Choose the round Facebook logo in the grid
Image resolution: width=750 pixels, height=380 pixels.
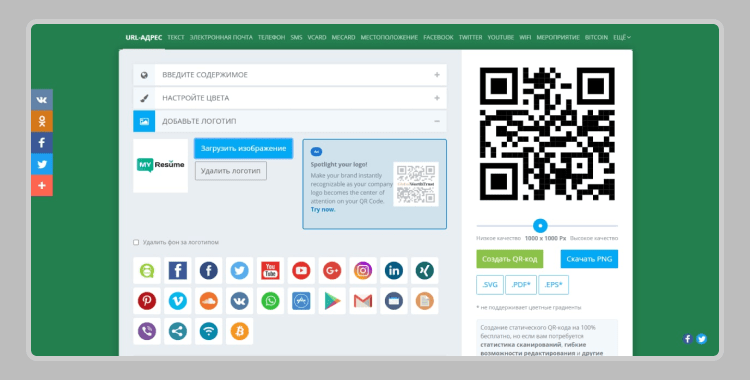[x=209, y=270]
